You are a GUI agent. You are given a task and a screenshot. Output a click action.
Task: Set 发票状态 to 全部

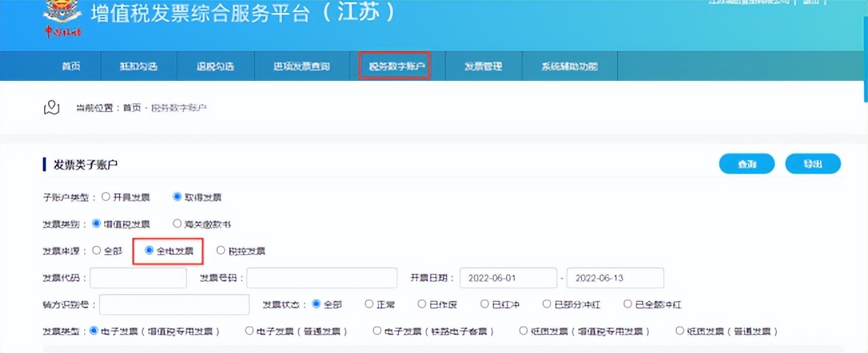point(316,304)
